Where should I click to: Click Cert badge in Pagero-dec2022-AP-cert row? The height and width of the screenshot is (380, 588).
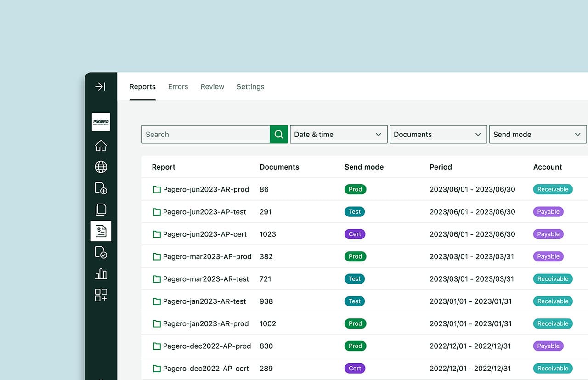pyautogui.click(x=355, y=369)
